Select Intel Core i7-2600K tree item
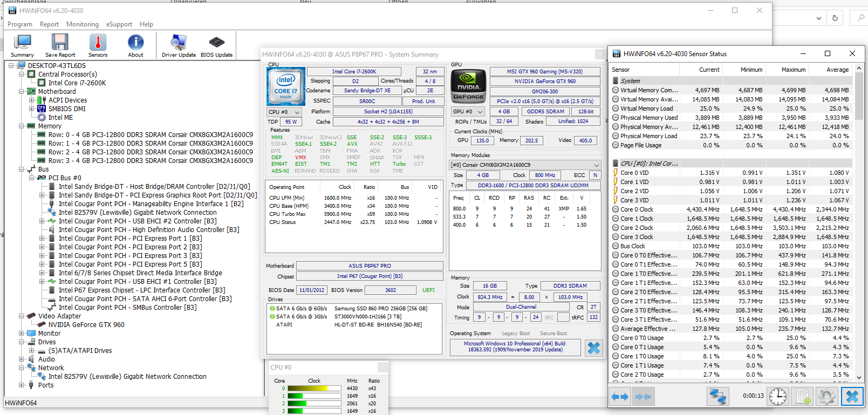This screenshot has height=415, width=868. (x=77, y=83)
